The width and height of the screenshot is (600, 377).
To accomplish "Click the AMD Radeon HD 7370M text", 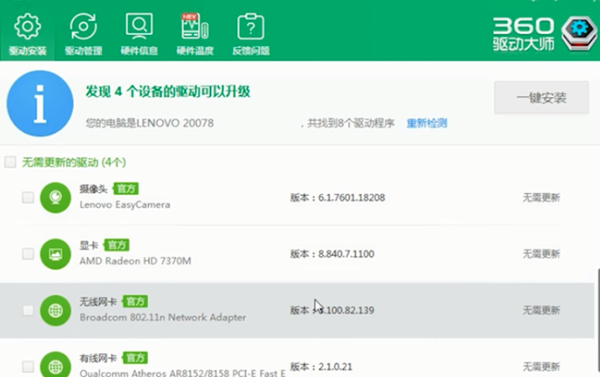I will (135, 261).
